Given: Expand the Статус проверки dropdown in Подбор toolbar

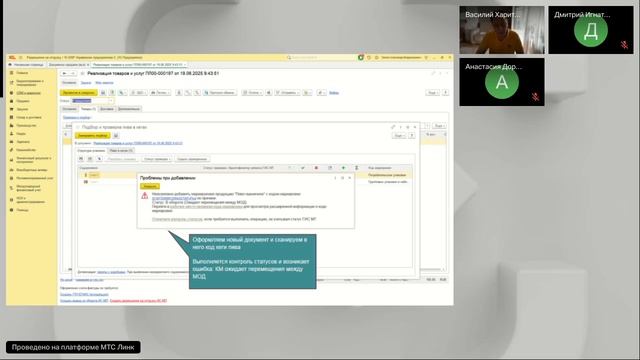Looking at the screenshot, I should click(x=157, y=159).
